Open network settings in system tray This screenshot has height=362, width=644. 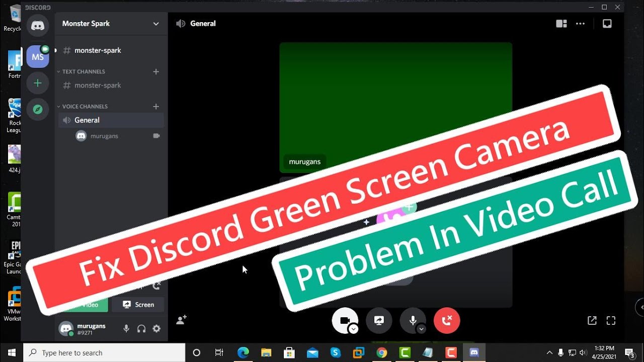pyautogui.click(x=572, y=352)
